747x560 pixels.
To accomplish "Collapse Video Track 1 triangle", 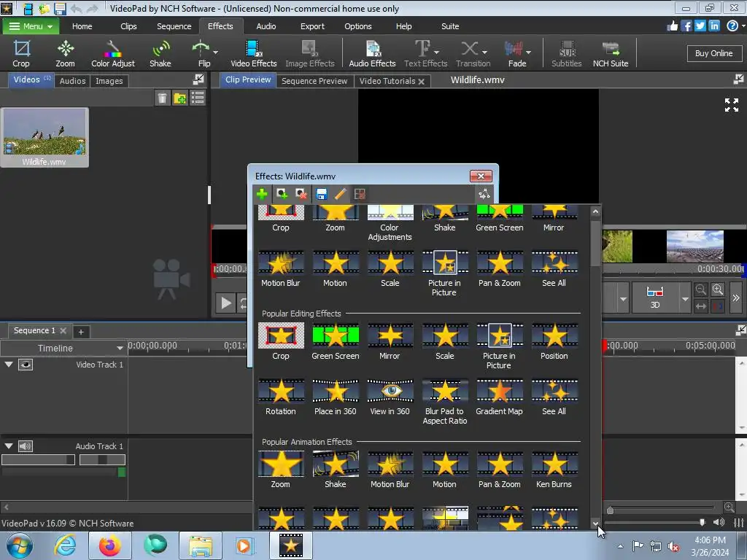I will [9, 365].
